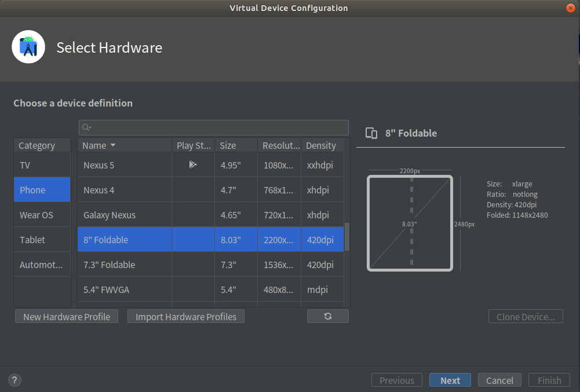Click the mdpi density cell
The width and height of the screenshot is (580, 392).
point(323,290)
